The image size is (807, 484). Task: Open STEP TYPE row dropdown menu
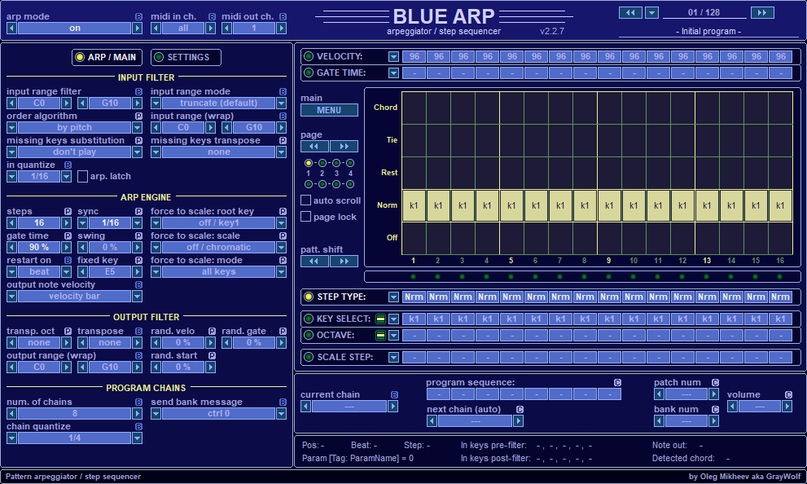tap(393, 297)
